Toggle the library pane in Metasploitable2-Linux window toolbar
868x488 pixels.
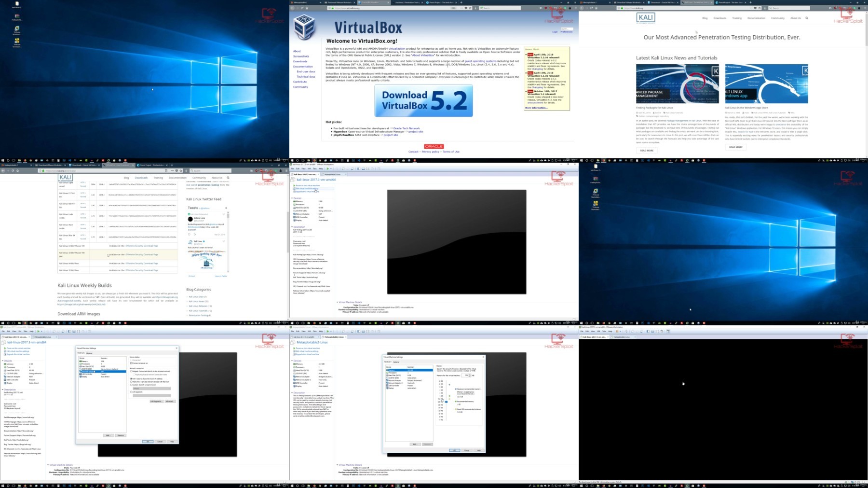point(358,331)
